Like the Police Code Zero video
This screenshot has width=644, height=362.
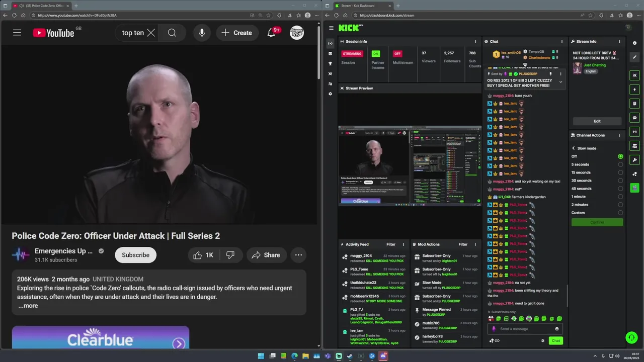coord(203,255)
